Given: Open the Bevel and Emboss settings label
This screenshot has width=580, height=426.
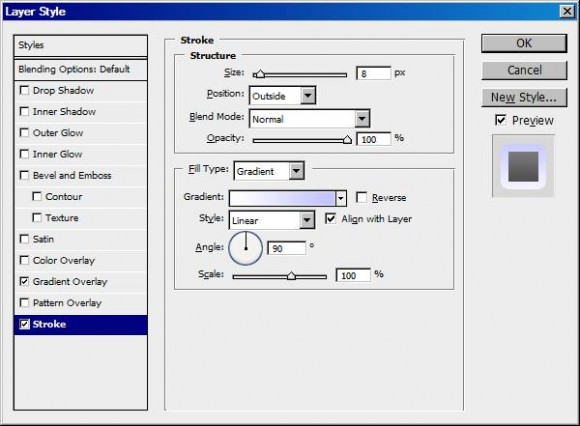Looking at the screenshot, I should (72, 175).
